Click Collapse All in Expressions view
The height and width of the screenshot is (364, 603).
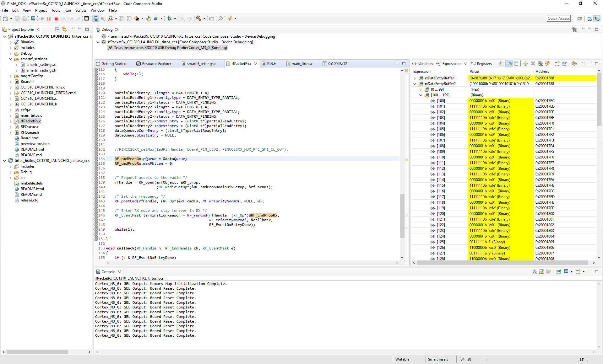(x=516, y=64)
